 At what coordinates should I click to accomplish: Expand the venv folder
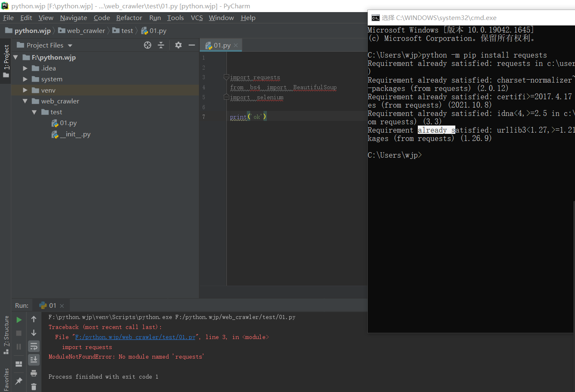[25, 90]
